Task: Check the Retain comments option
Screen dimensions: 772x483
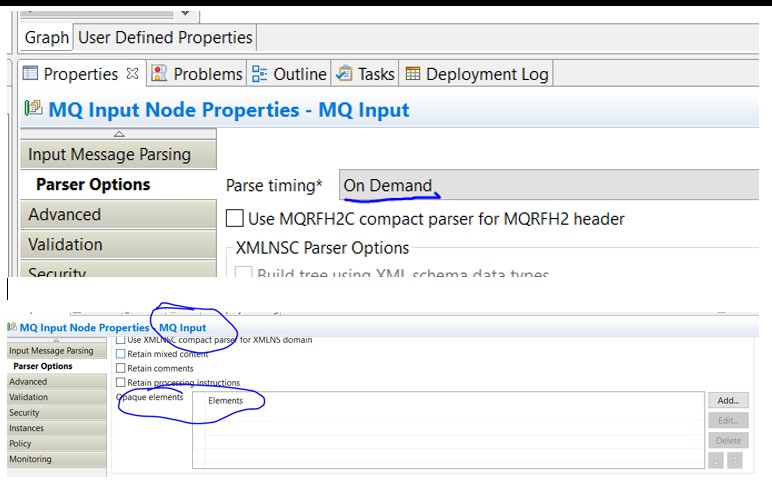Action: click(x=121, y=369)
